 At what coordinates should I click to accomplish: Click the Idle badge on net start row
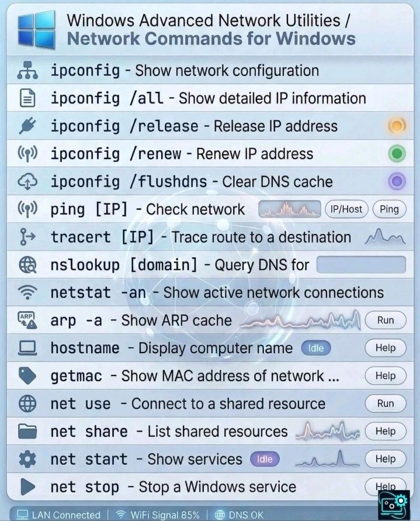pos(265,459)
